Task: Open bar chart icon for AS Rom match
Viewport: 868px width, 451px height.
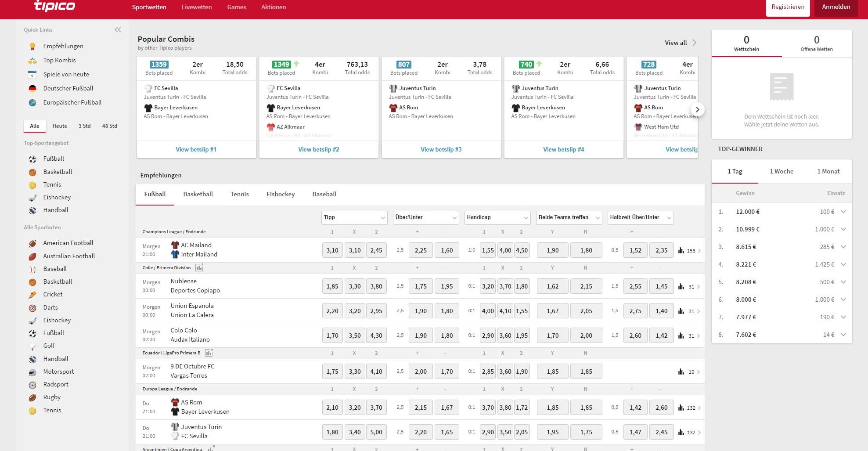Action: tap(681, 408)
